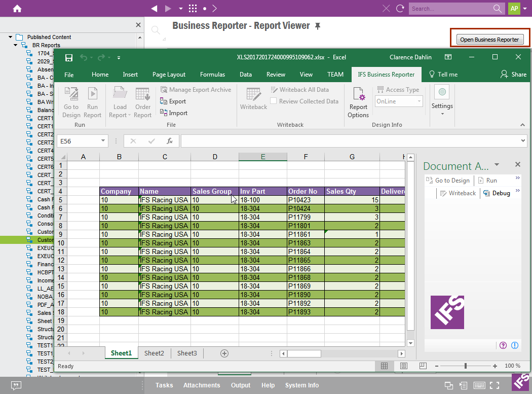
Task: Save the Excel workbook
Action: click(x=69, y=58)
